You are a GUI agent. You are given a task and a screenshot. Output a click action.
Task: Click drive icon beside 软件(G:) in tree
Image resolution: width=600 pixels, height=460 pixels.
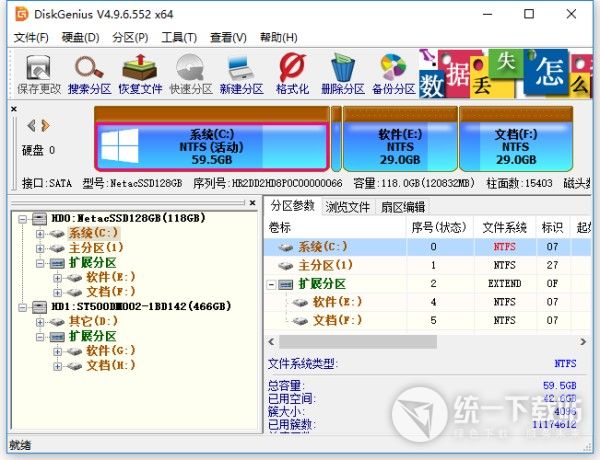74,351
